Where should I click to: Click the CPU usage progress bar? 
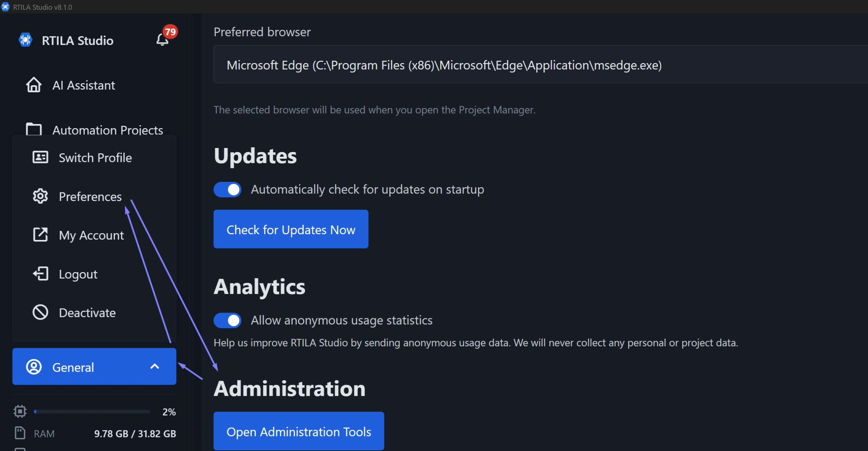92,412
